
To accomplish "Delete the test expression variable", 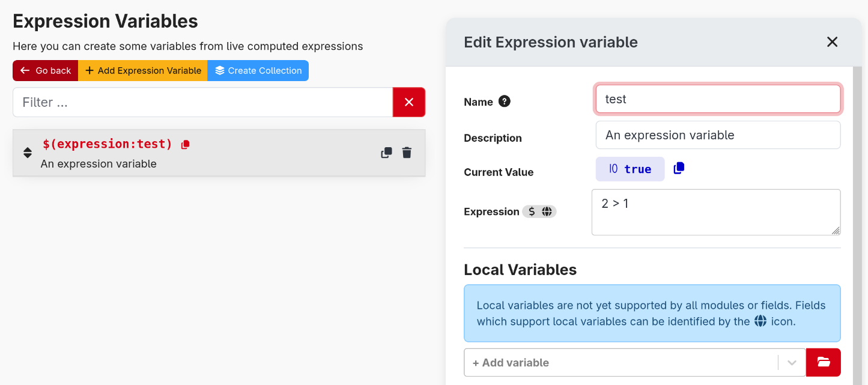I will [x=407, y=153].
